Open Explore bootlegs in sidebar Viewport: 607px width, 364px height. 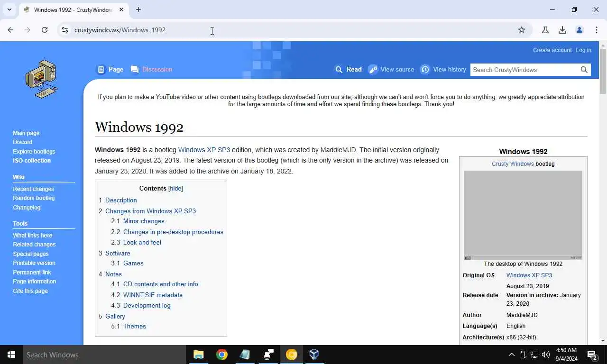click(x=34, y=152)
